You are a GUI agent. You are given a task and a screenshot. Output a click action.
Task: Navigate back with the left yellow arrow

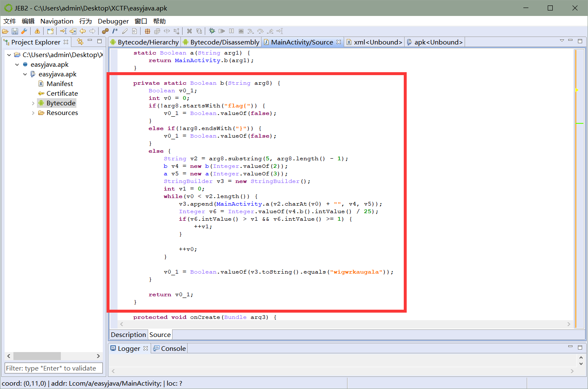point(83,31)
